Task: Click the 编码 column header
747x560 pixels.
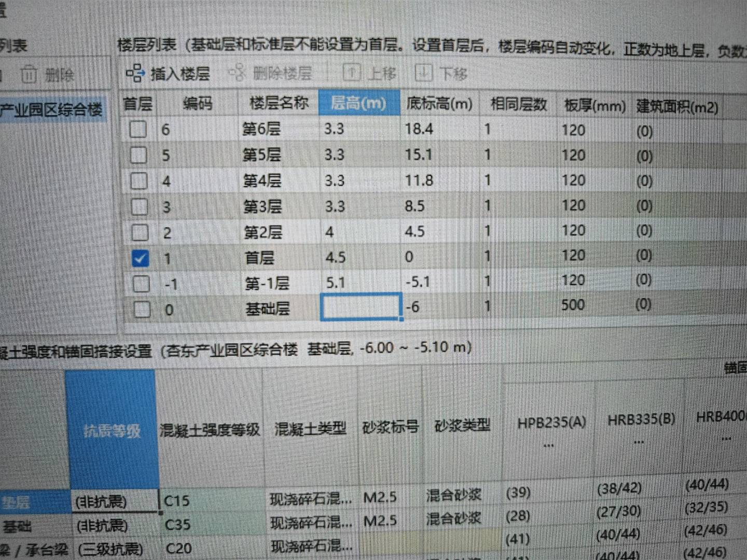Action: tap(198, 103)
